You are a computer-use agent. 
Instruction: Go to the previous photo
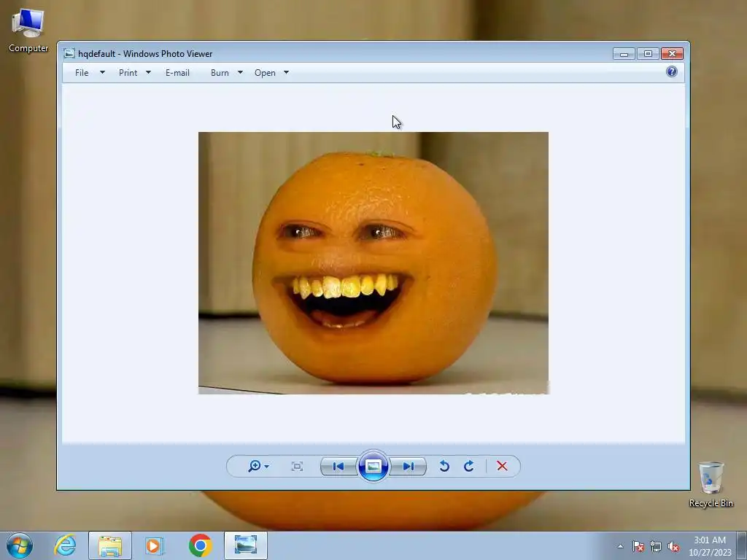coord(338,466)
